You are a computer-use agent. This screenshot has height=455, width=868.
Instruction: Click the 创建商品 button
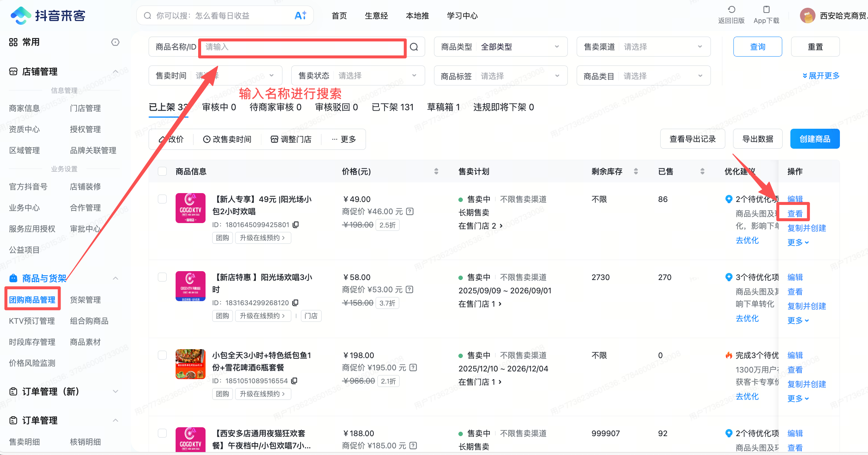815,139
